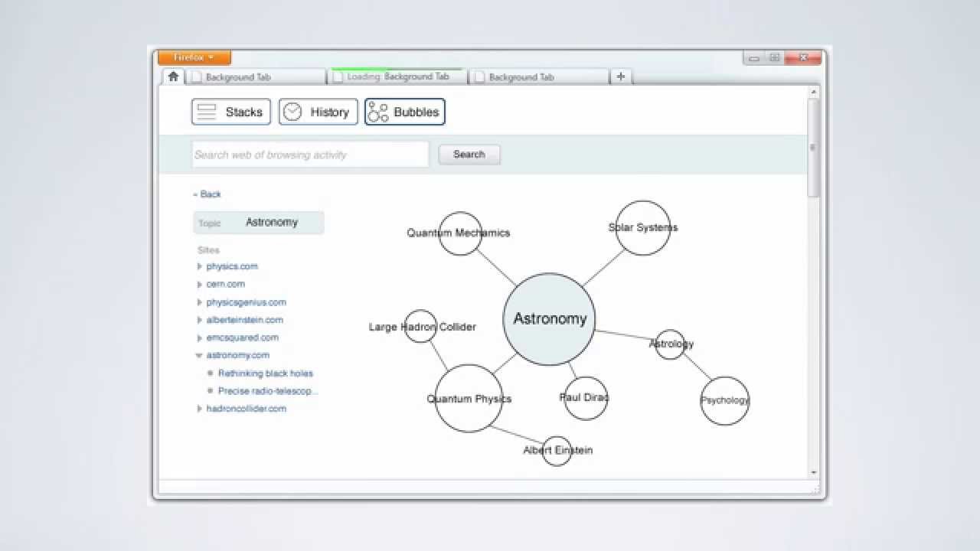Click the Home tab icon
This screenshot has height=551, width=980.
[173, 77]
